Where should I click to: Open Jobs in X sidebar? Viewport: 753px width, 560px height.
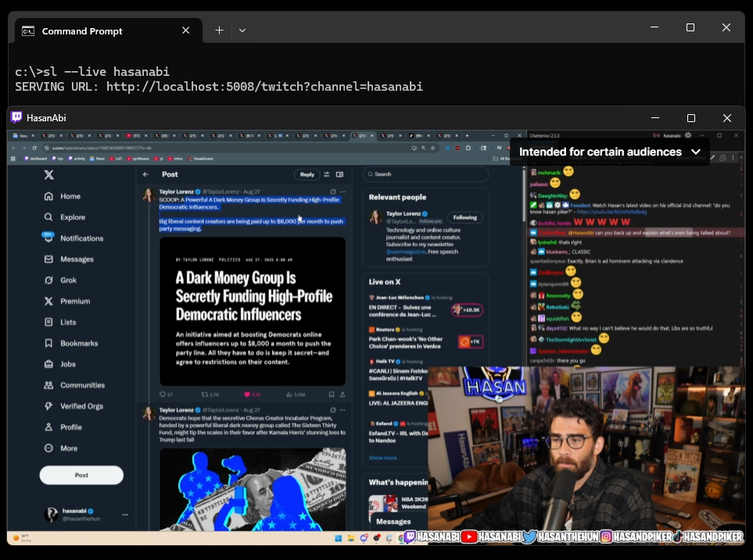tap(60, 364)
